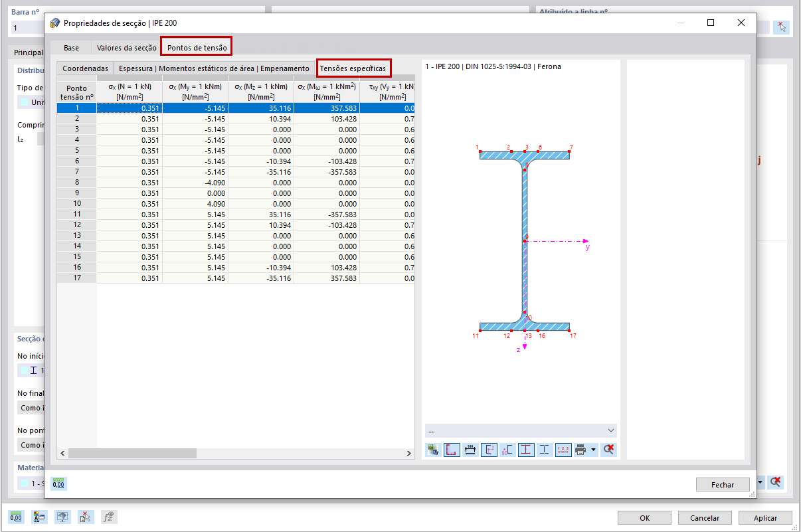
Task: Toggle plain I-section outline view
Action: 545,450
